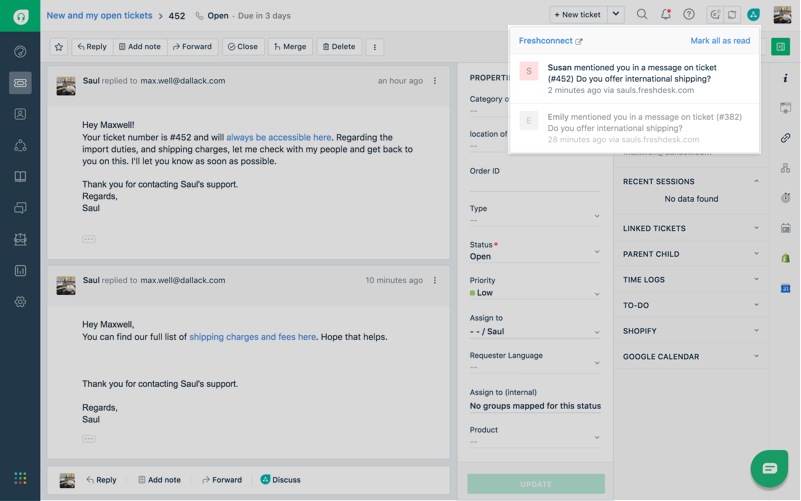Click the + New ticket button
The image size is (801, 501).
point(578,15)
